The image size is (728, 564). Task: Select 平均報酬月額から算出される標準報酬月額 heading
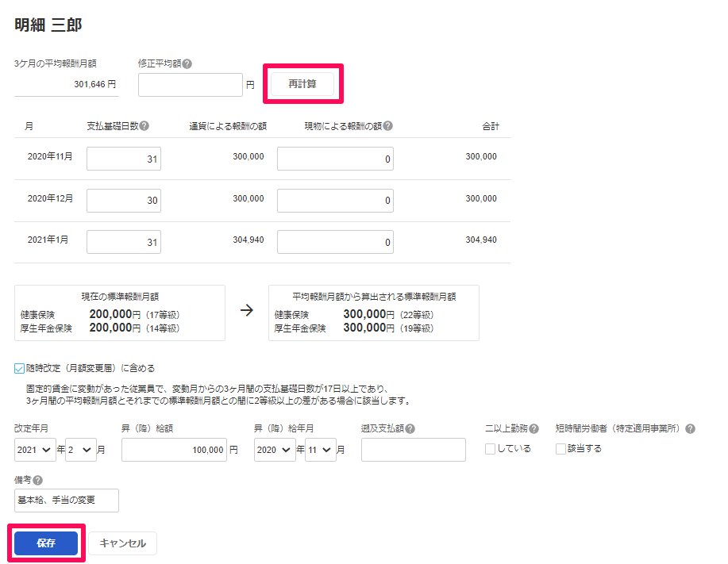[374, 297]
